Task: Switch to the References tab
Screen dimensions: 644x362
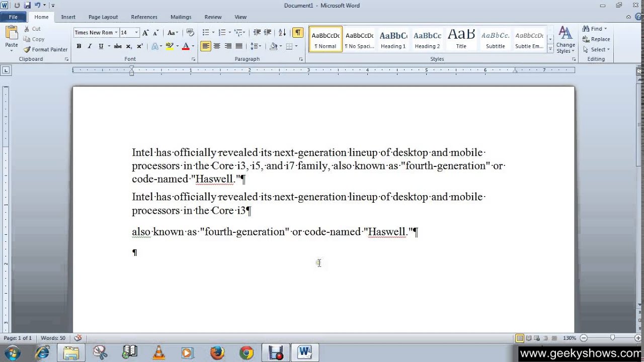Action: coord(144,17)
